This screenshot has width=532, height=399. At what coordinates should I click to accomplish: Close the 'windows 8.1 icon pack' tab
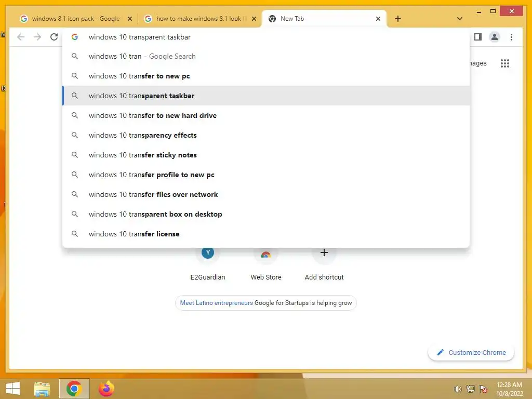click(x=129, y=19)
